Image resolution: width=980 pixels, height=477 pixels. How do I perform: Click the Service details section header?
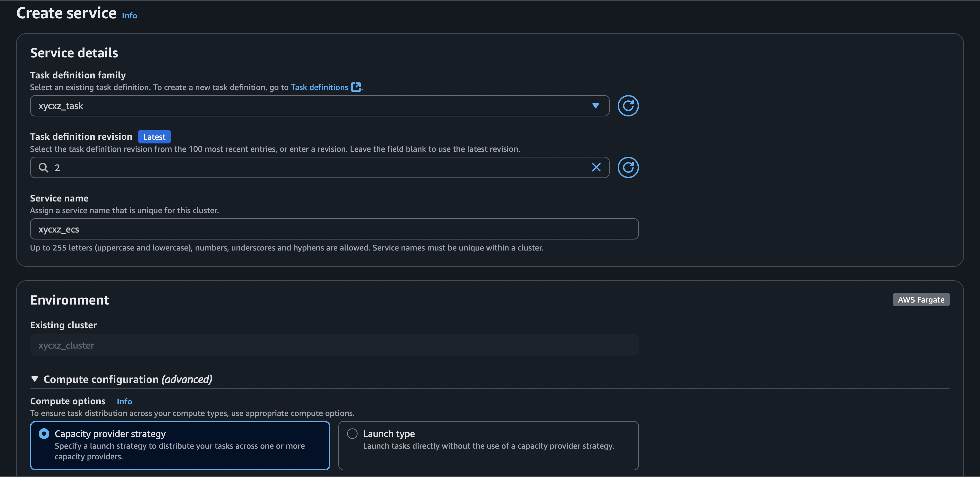[74, 53]
